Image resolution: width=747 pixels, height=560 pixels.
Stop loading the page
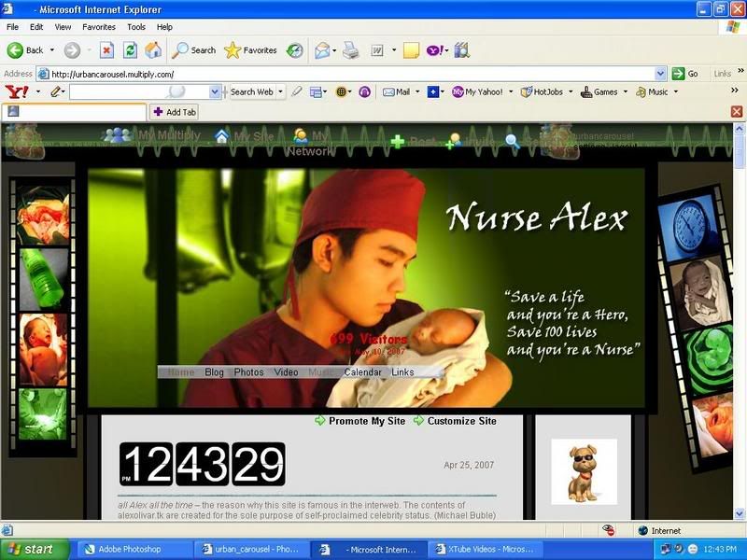click(106, 50)
